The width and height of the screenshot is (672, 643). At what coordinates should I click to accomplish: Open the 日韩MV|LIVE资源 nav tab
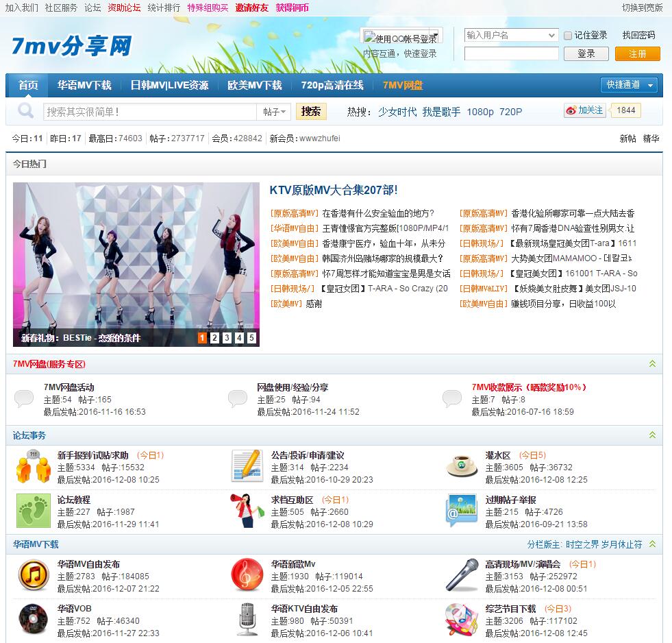click(169, 85)
